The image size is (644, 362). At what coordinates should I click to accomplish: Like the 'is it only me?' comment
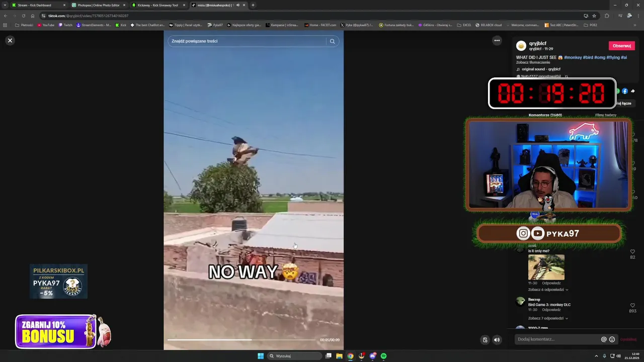click(632, 251)
